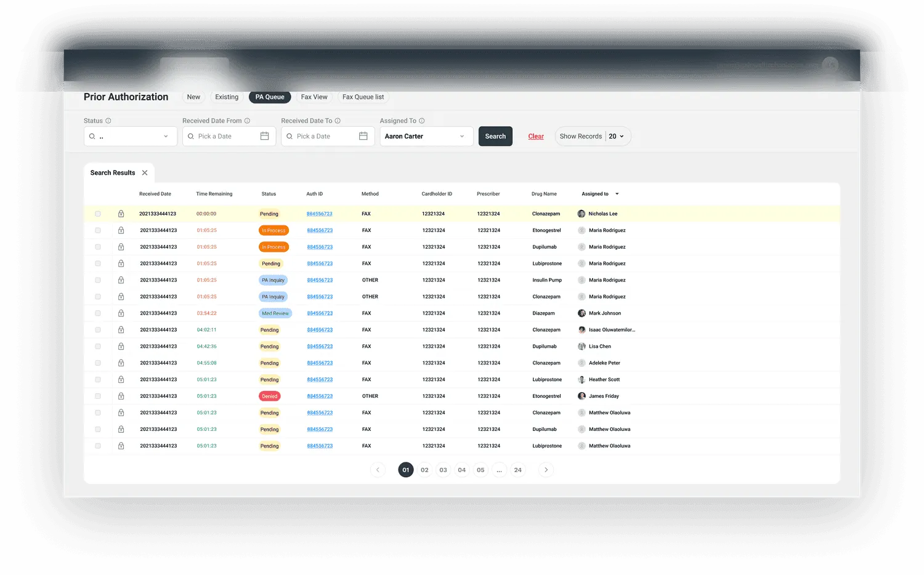Open calendar icon for Received Date To
924x575 pixels.
(x=363, y=136)
